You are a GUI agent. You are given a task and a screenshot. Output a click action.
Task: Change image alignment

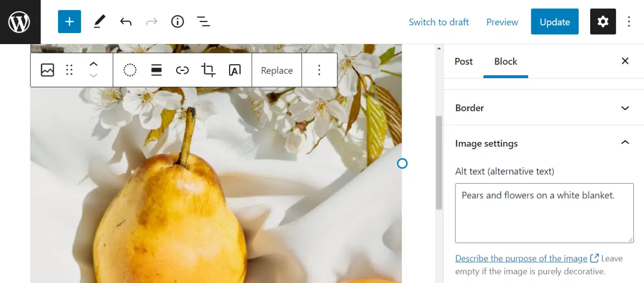point(156,70)
